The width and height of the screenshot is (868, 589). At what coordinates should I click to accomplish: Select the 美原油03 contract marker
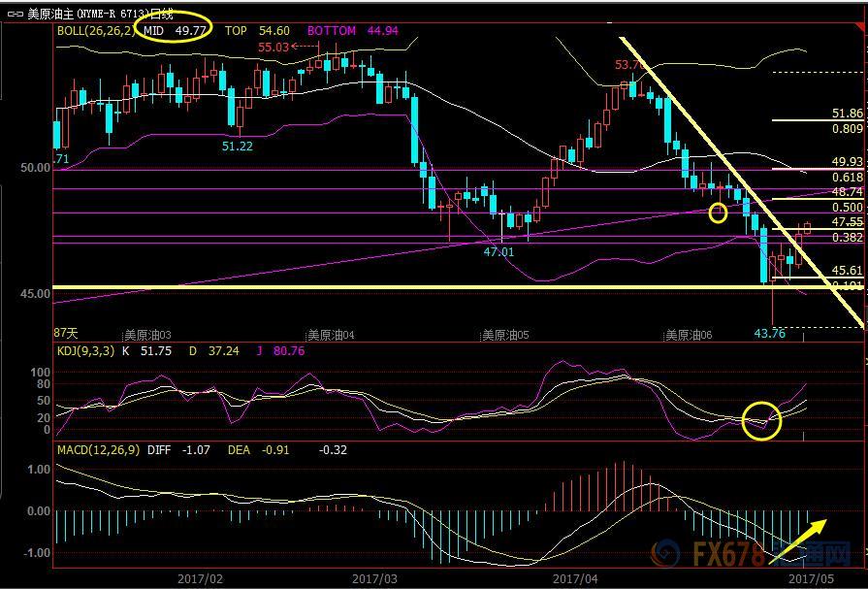click(147, 335)
